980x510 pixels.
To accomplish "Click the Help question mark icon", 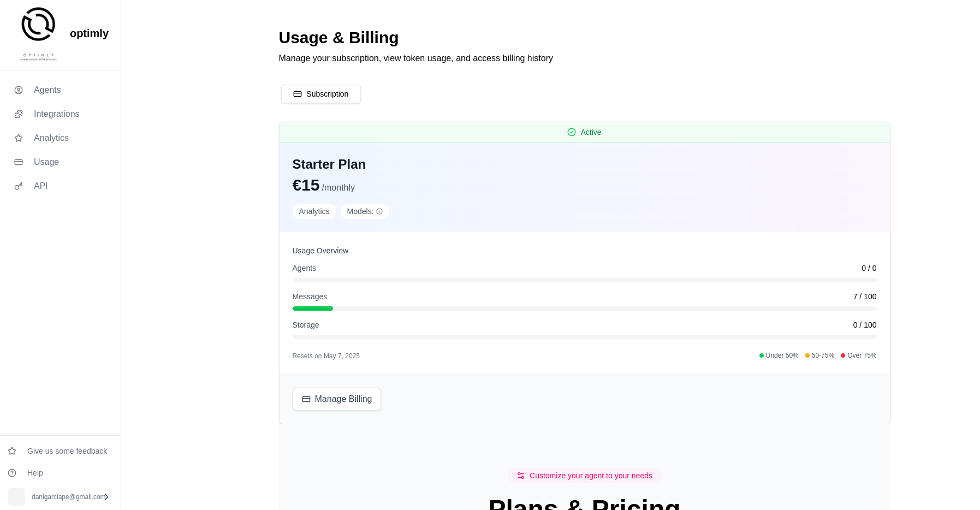I will (x=12, y=473).
